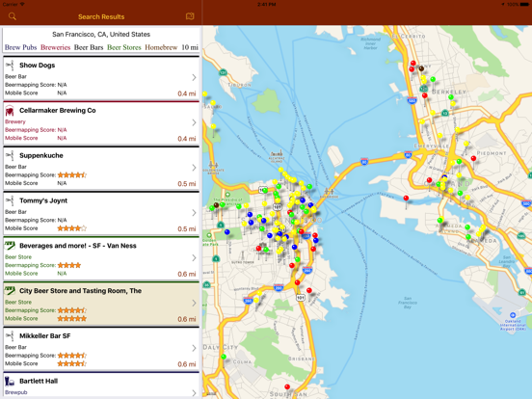This screenshot has height=399, width=532.
Task: Tap the brown pin north of Berkeley
Action: coord(421,68)
